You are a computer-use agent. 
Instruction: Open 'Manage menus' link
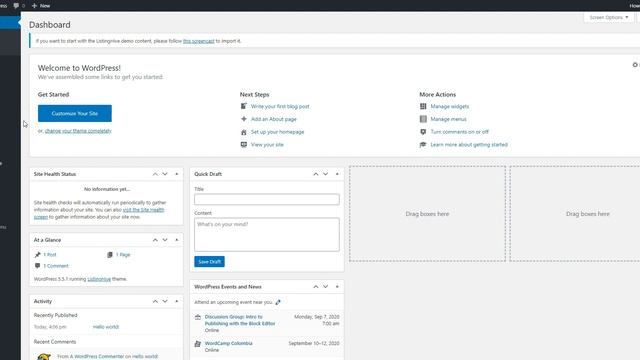(448, 119)
